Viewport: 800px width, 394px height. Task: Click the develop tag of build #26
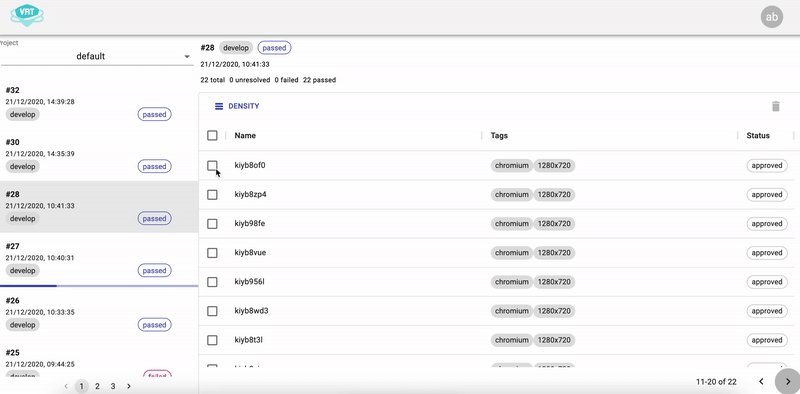(22, 325)
